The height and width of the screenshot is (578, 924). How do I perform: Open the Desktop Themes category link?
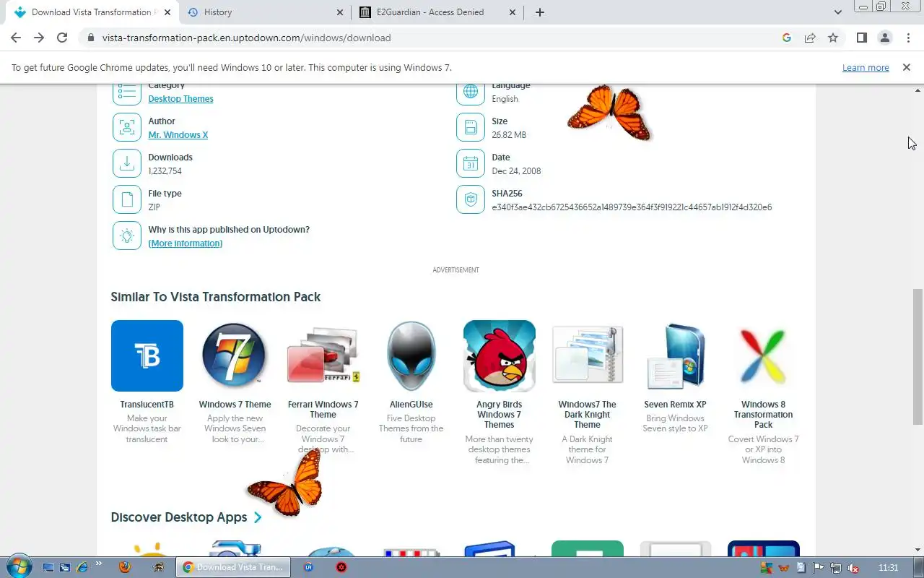(180, 99)
